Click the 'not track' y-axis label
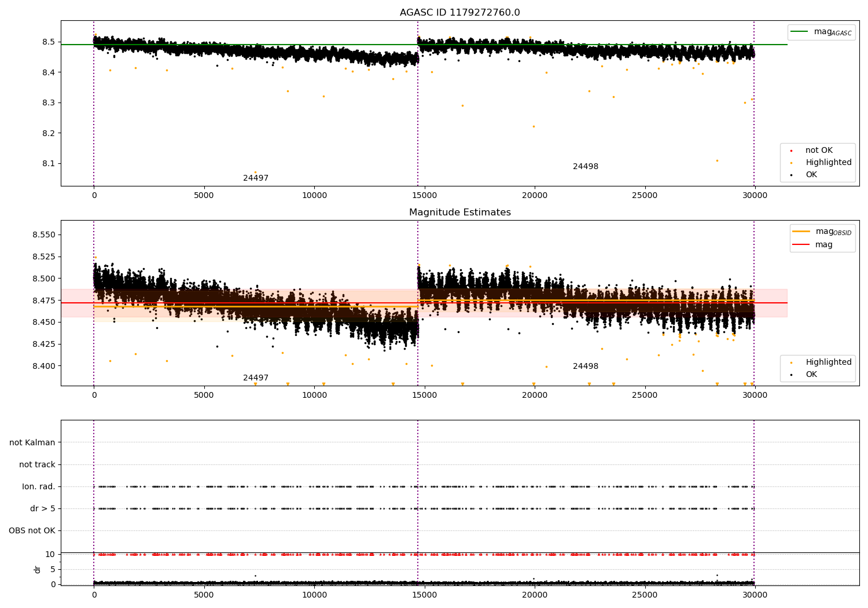This screenshot has height=608, width=868. (37, 464)
